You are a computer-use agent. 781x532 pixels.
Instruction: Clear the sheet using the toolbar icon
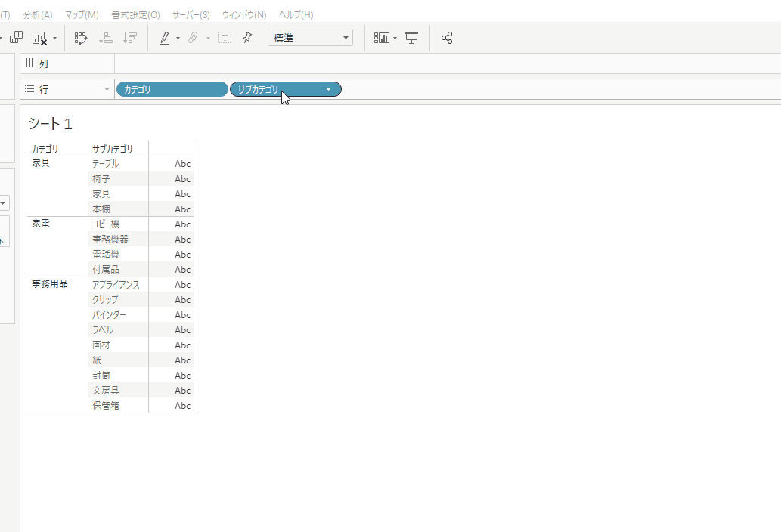(x=39, y=38)
